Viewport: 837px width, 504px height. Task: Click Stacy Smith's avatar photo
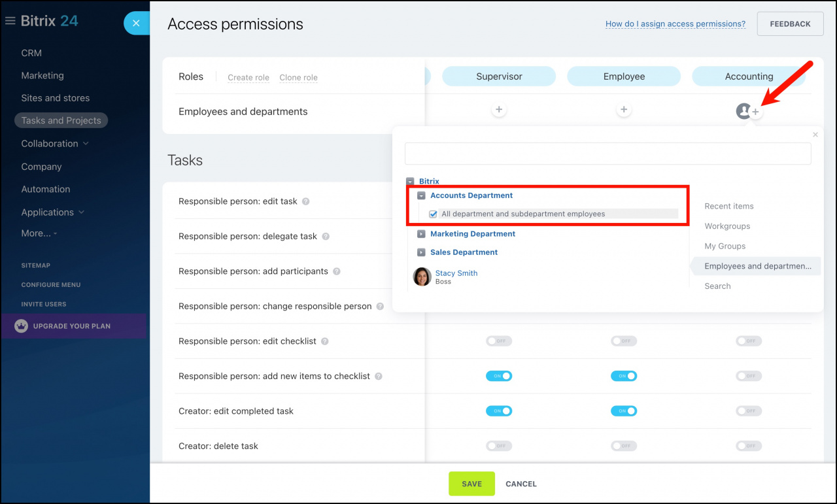422,277
